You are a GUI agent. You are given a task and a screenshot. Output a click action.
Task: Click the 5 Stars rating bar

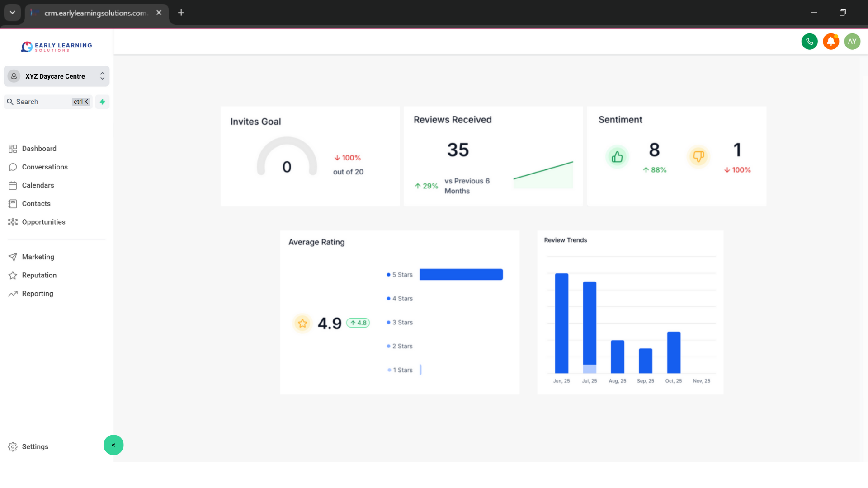pyautogui.click(x=461, y=275)
